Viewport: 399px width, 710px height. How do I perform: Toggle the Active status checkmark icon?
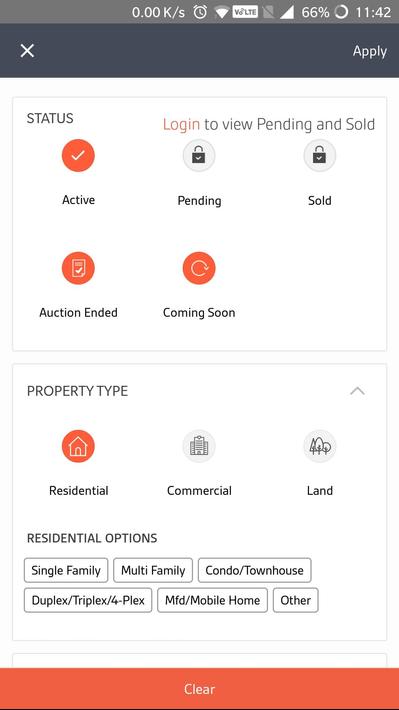click(x=78, y=155)
